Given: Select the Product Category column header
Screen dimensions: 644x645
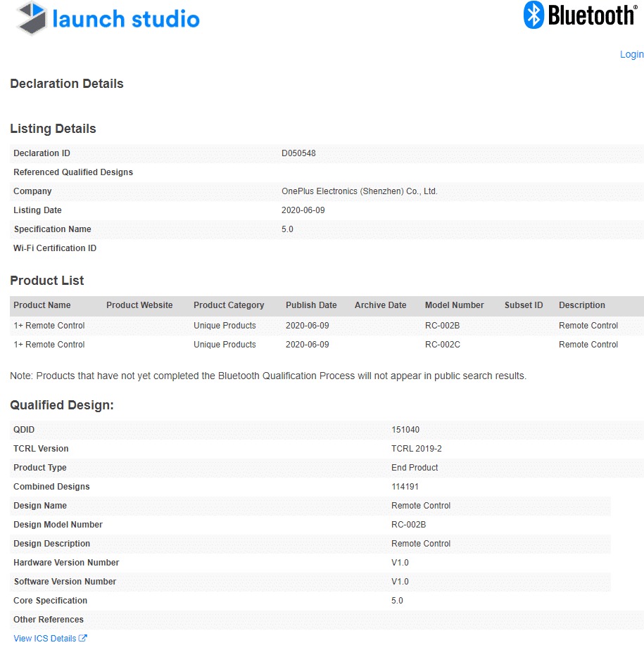Looking at the screenshot, I should pyautogui.click(x=229, y=305).
